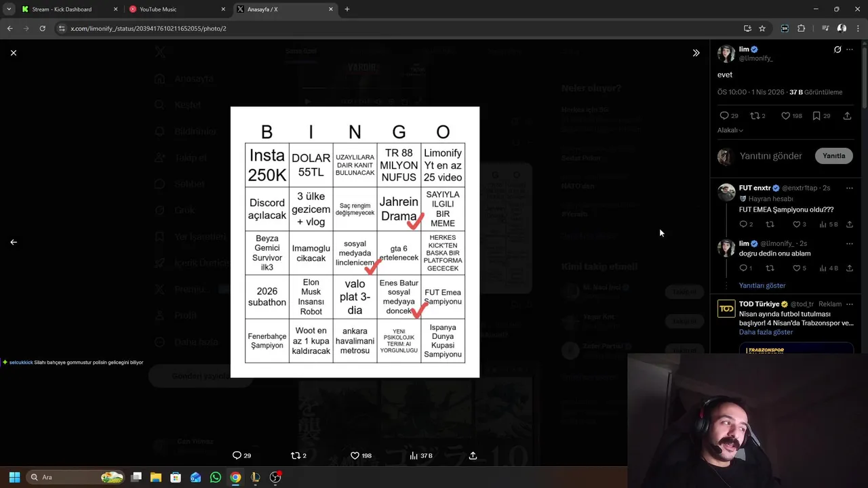This screenshot has width=868, height=488.
Task: Open the tab search dropdown arrow
Action: [x=8, y=9]
